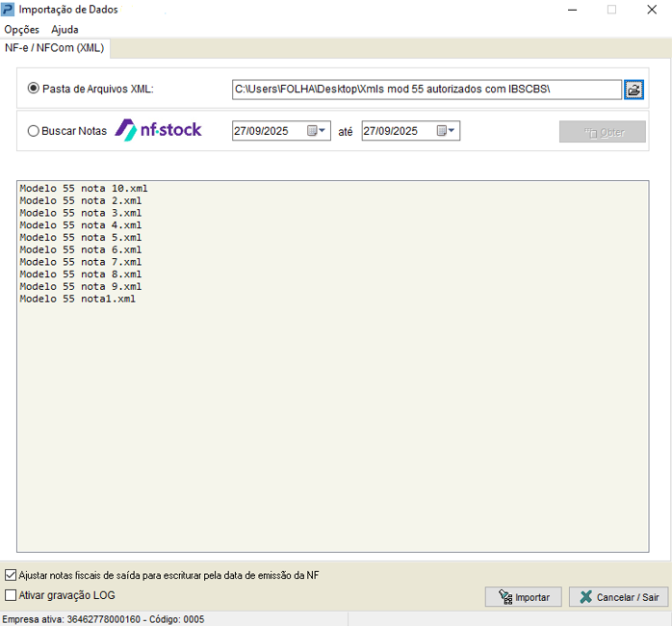The image size is (672, 626).
Task: Select file Modelo 55 nota1.xml
Action: 78,299
